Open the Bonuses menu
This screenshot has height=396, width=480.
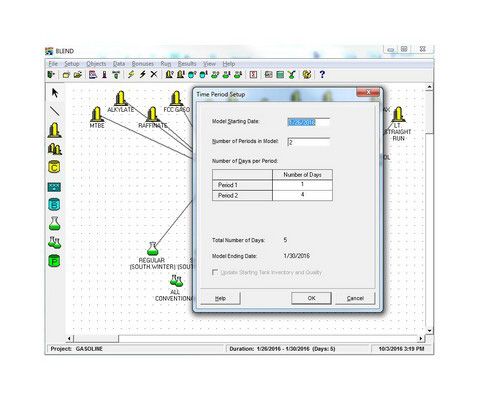coord(143,64)
